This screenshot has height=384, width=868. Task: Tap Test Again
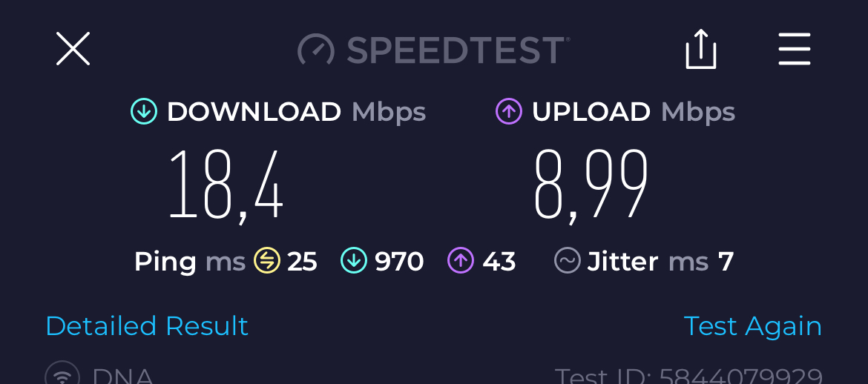pos(752,326)
